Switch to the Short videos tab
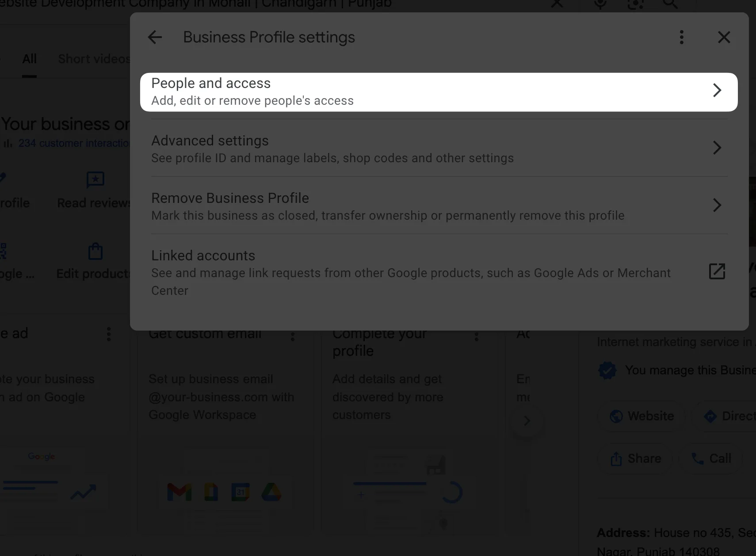This screenshot has width=756, height=556. (94, 59)
